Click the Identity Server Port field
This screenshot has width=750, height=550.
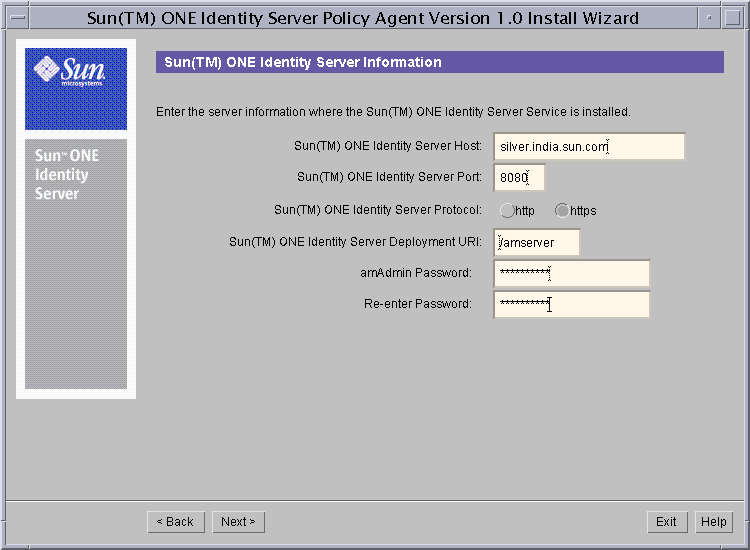[x=519, y=177]
